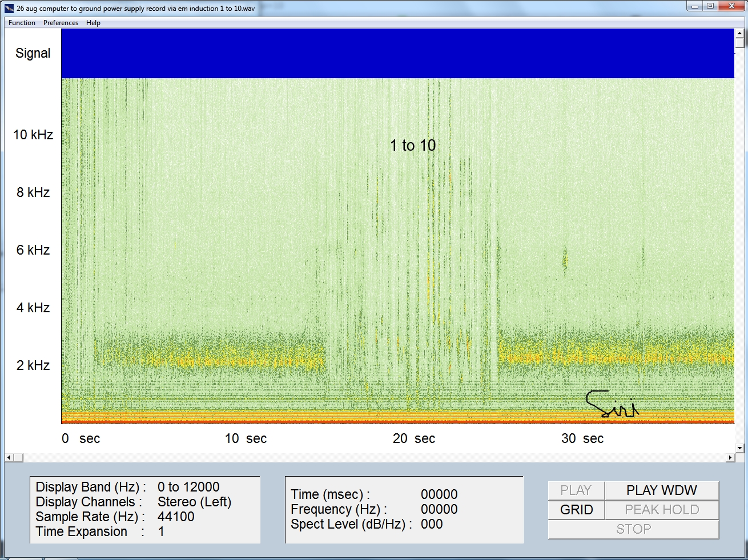Maximize the spectrogram window
The image size is (748, 560).
click(710, 6)
